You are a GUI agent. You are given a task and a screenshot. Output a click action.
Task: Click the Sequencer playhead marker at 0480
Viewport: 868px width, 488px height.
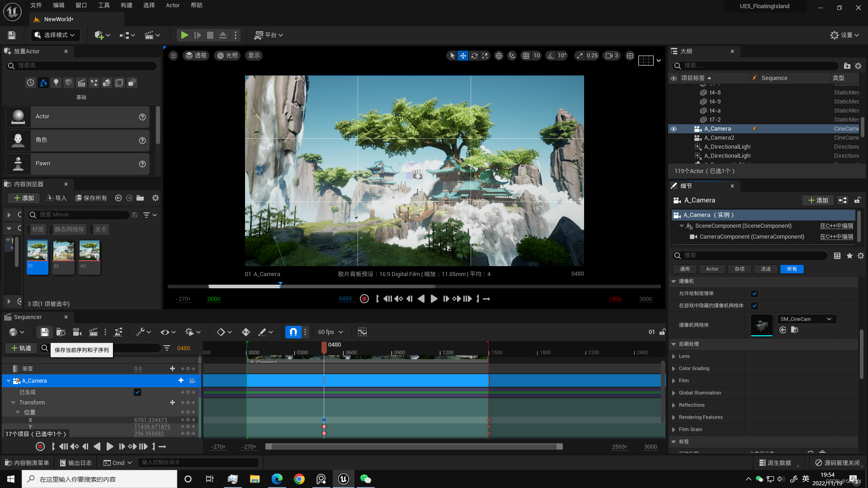pyautogui.click(x=324, y=347)
